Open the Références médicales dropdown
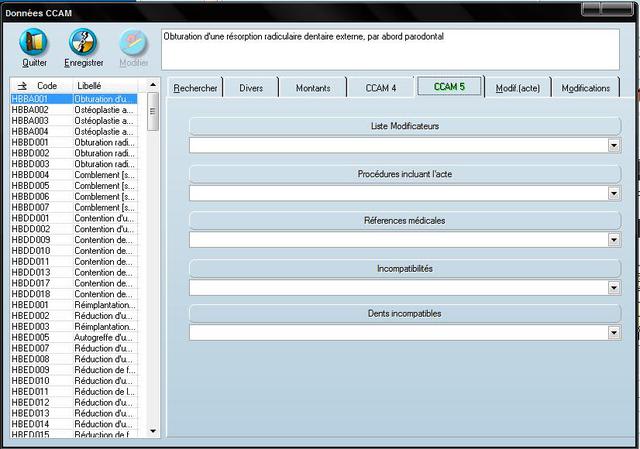 point(614,240)
